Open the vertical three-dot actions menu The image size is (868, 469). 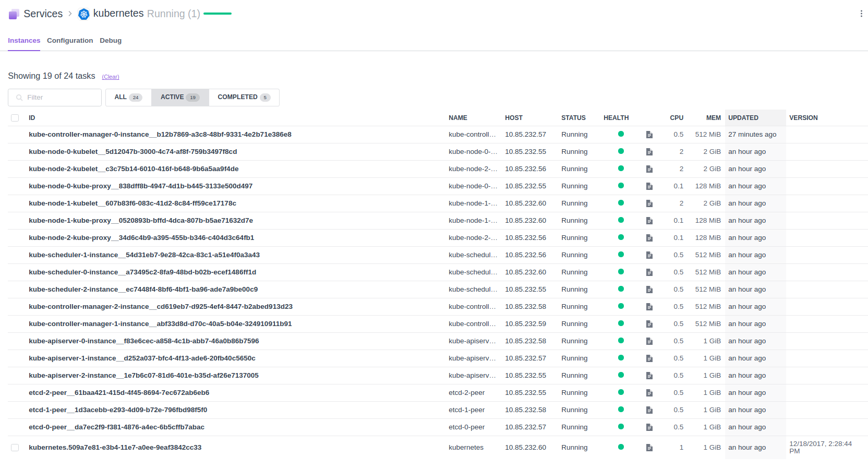click(861, 14)
